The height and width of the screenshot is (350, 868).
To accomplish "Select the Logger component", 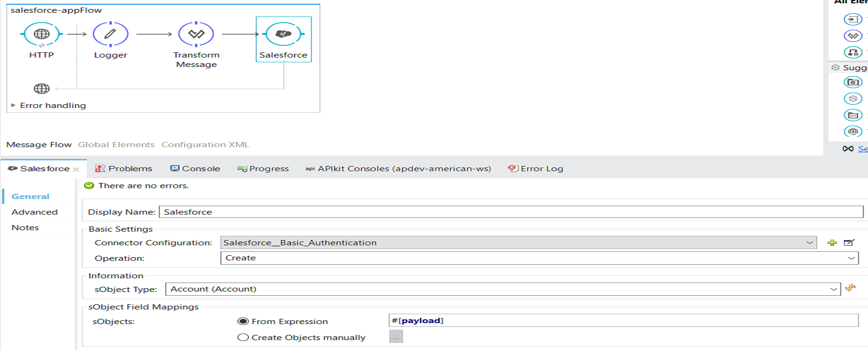I will tap(110, 34).
